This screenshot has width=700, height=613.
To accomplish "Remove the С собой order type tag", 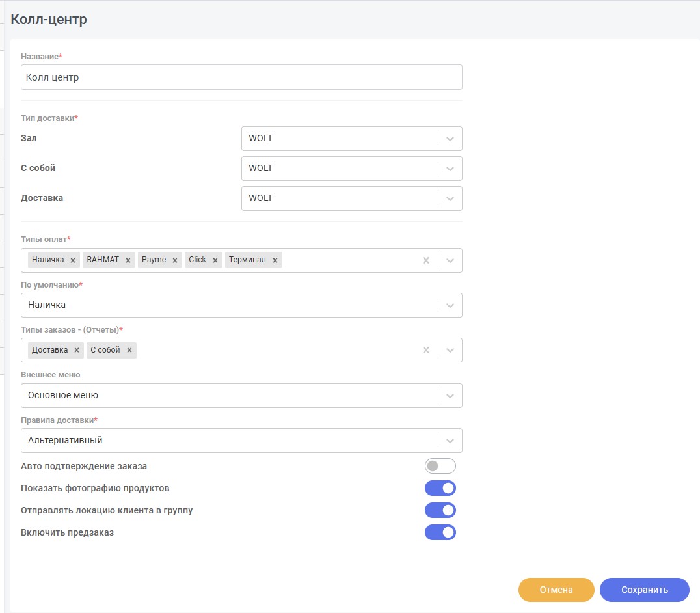I will pyautogui.click(x=129, y=351).
